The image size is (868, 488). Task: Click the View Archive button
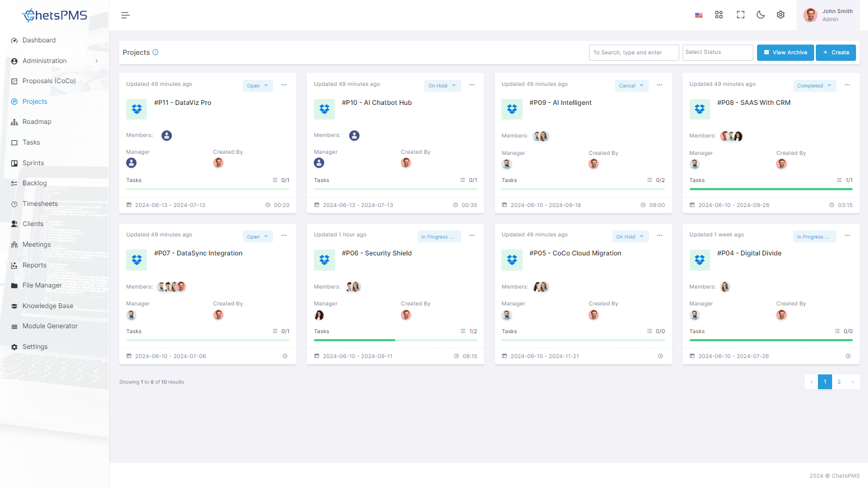click(x=785, y=53)
